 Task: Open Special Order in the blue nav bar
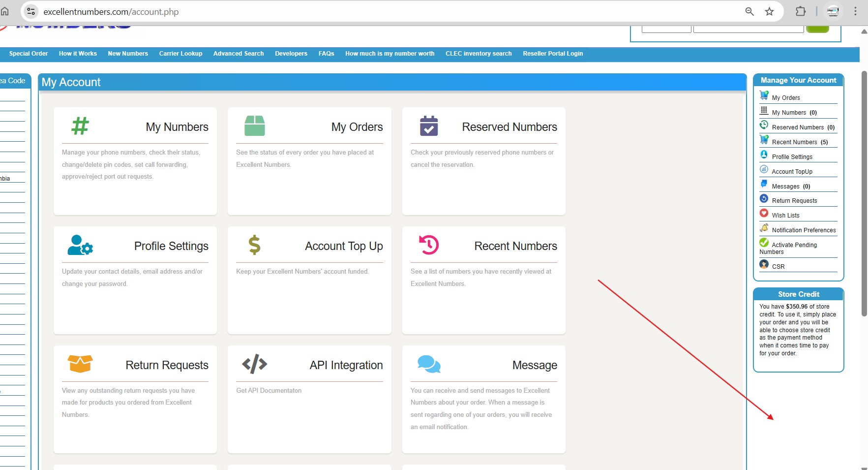29,54
